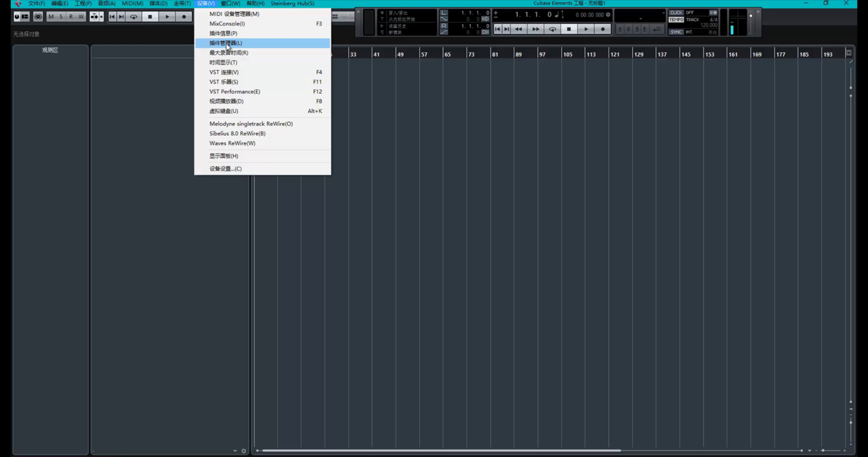Image resolution: width=868 pixels, height=457 pixels.
Task: Open VST Performance(E) from the menu
Action: pyautogui.click(x=262, y=92)
